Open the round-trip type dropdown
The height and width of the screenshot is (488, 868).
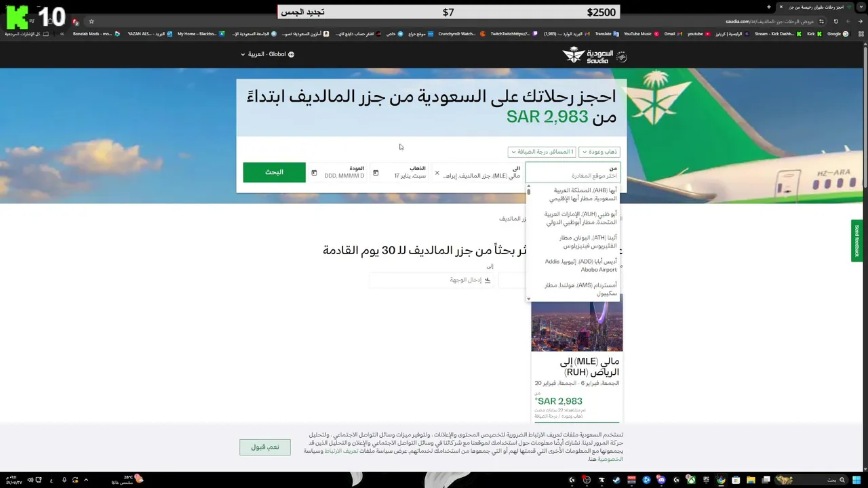[599, 152]
